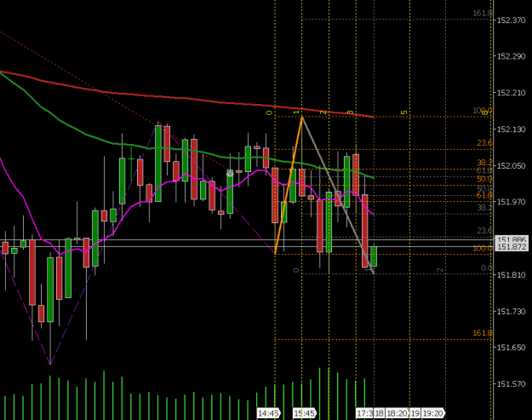Click the 19:20 time marker label
The height and width of the screenshot is (420, 532).
[433, 413]
